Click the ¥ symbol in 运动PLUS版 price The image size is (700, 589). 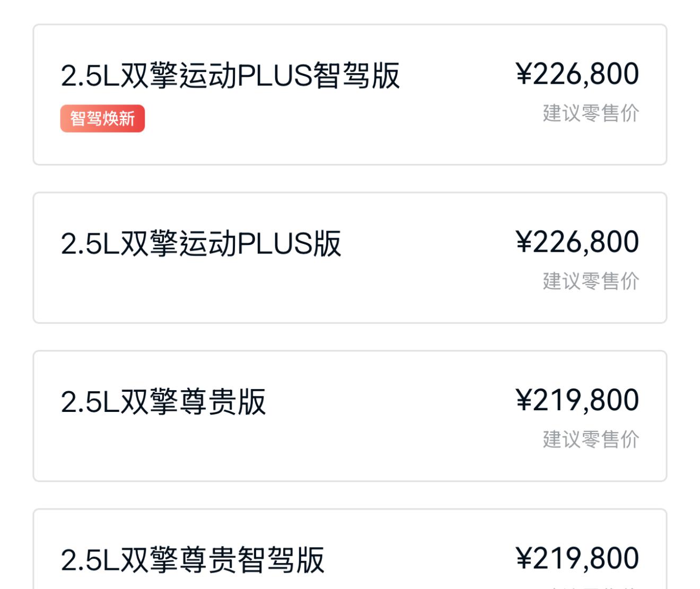pyautogui.click(x=523, y=242)
